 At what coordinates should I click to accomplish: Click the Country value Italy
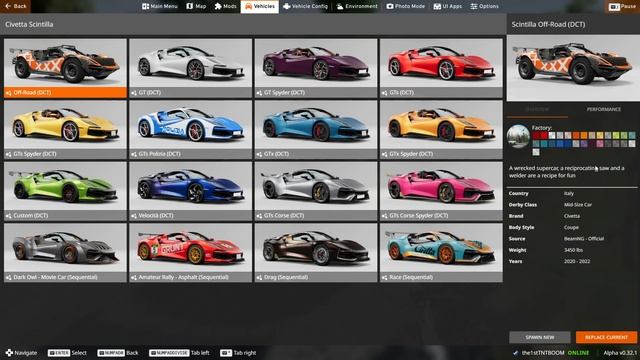pyautogui.click(x=569, y=193)
